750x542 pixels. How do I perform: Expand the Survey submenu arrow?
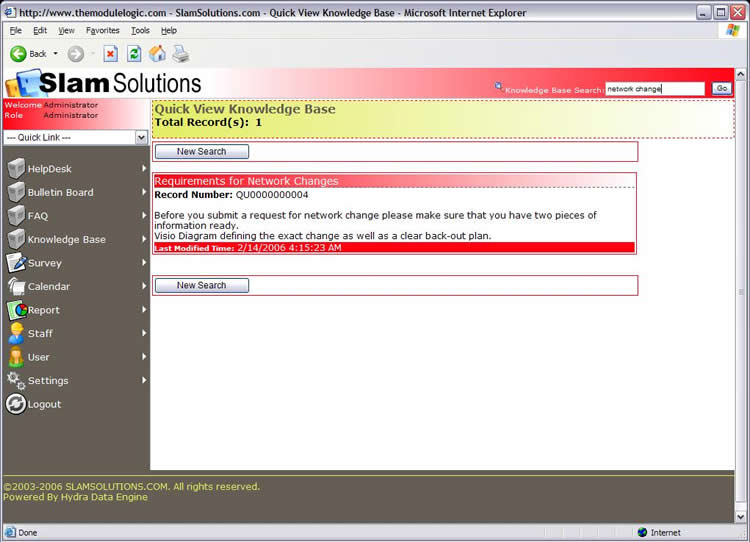point(143,262)
